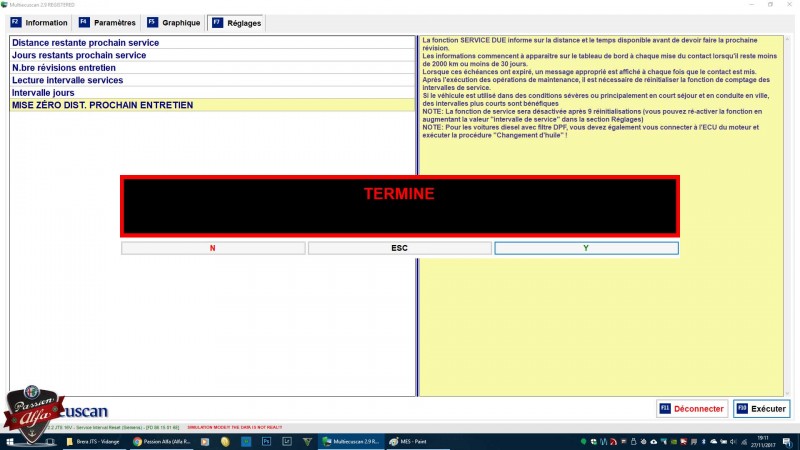The height and width of the screenshot is (450, 800).
Task: Click the Exécuter button
Action: pos(761,409)
